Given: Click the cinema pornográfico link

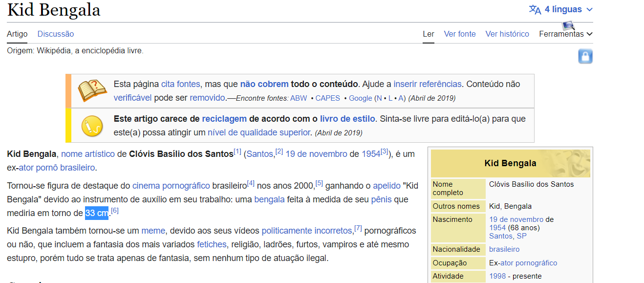Looking at the screenshot, I should click(x=171, y=186).
